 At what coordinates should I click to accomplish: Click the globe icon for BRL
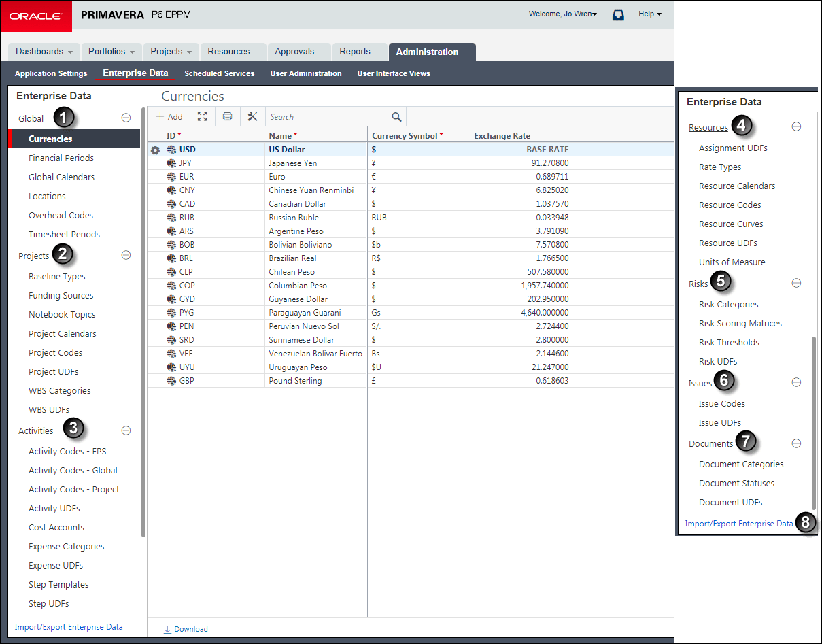tap(171, 258)
